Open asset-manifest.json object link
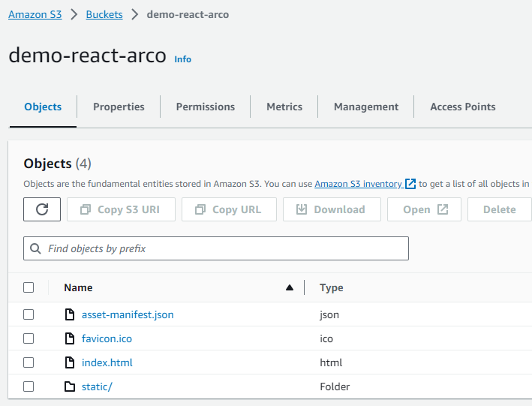Viewport: 532px width, 406px height. [x=128, y=314]
